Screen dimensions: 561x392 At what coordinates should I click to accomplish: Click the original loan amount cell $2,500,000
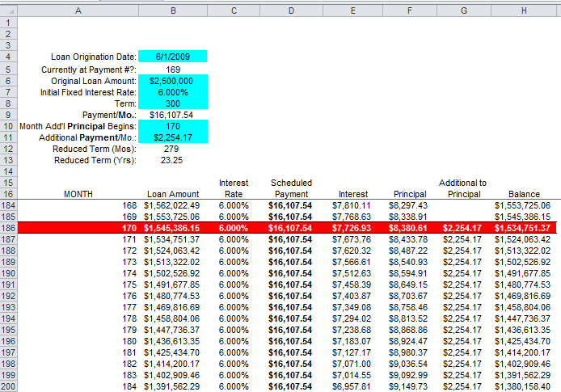173,81
